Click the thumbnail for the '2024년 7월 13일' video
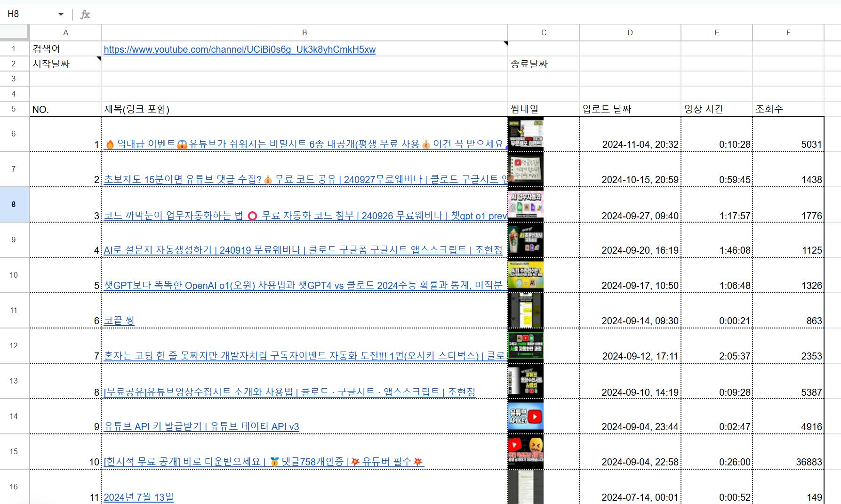 click(x=526, y=487)
